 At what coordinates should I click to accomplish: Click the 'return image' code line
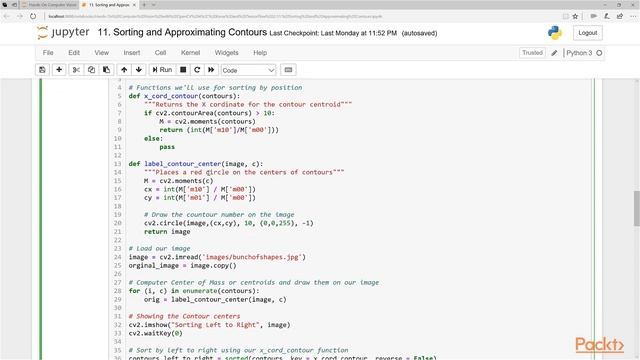point(167,232)
